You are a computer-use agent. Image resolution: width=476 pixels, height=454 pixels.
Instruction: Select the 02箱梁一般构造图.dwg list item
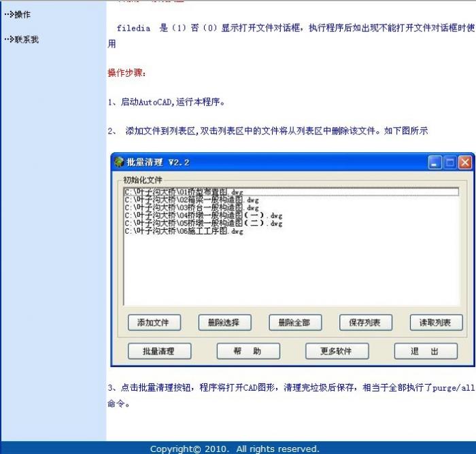[x=192, y=200]
